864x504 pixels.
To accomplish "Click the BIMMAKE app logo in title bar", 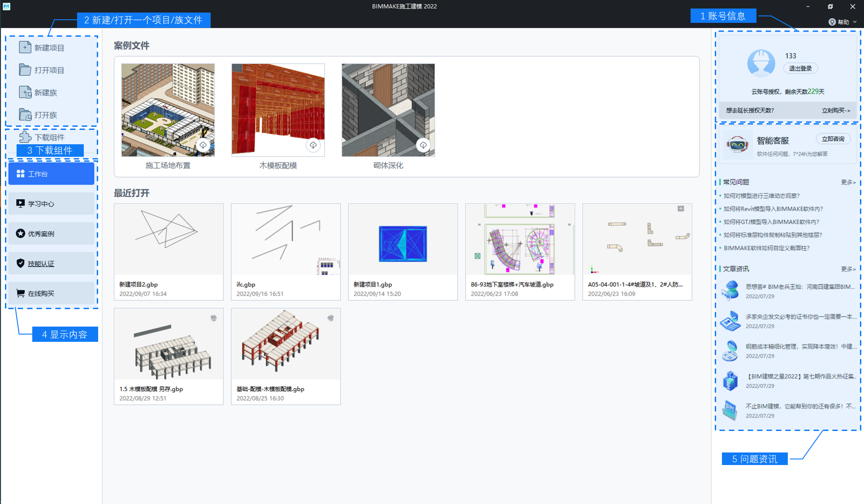I will point(6,6).
